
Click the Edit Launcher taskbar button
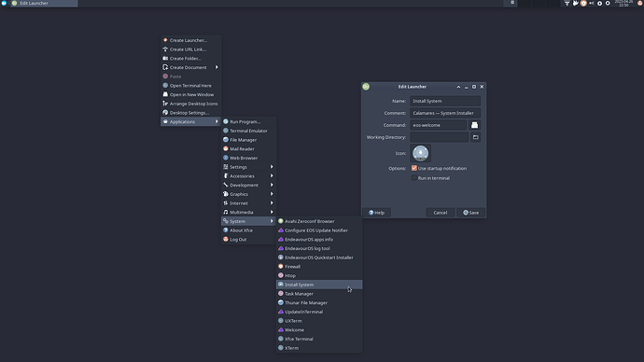(44, 3)
